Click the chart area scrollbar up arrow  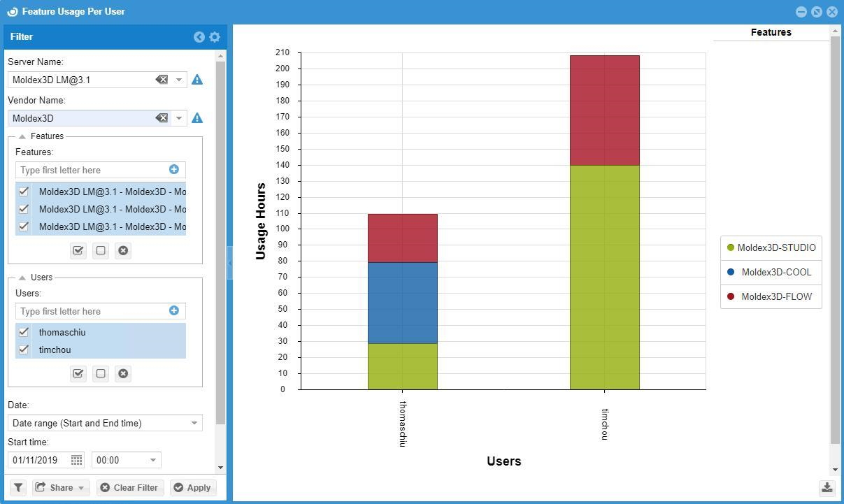835,31
